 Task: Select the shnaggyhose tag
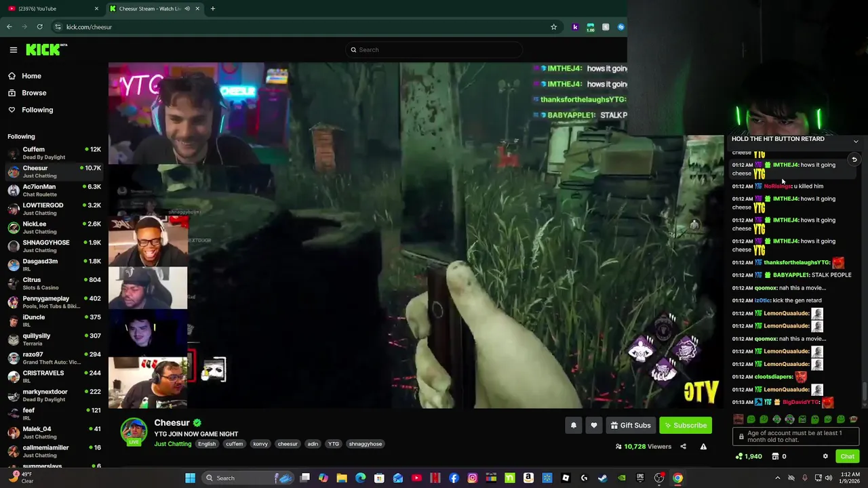[x=366, y=444]
